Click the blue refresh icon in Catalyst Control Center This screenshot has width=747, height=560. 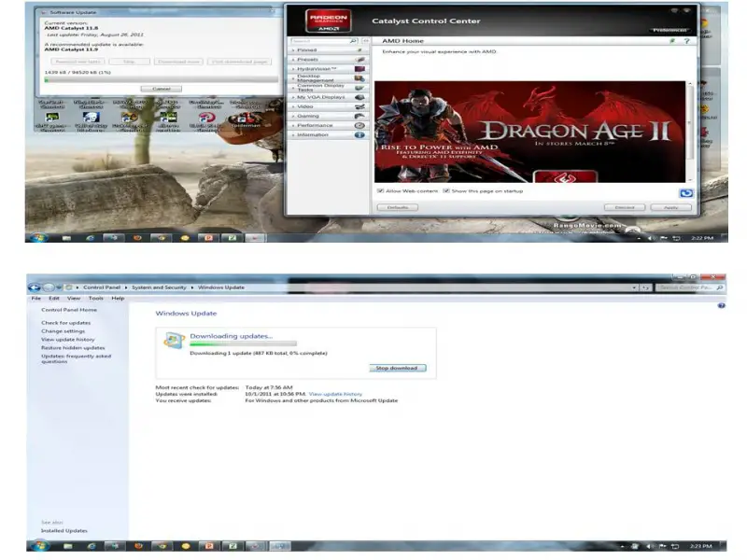click(686, 193)
